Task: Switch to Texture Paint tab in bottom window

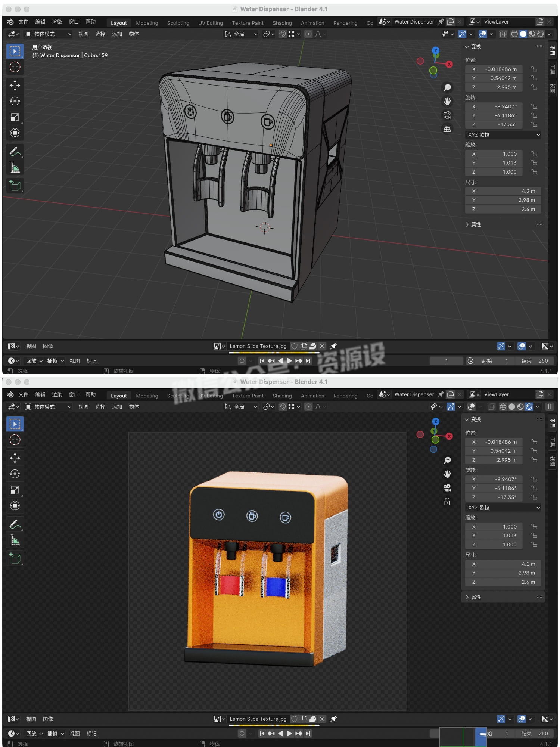Action: pyautogui.click(x=248, y=396)
